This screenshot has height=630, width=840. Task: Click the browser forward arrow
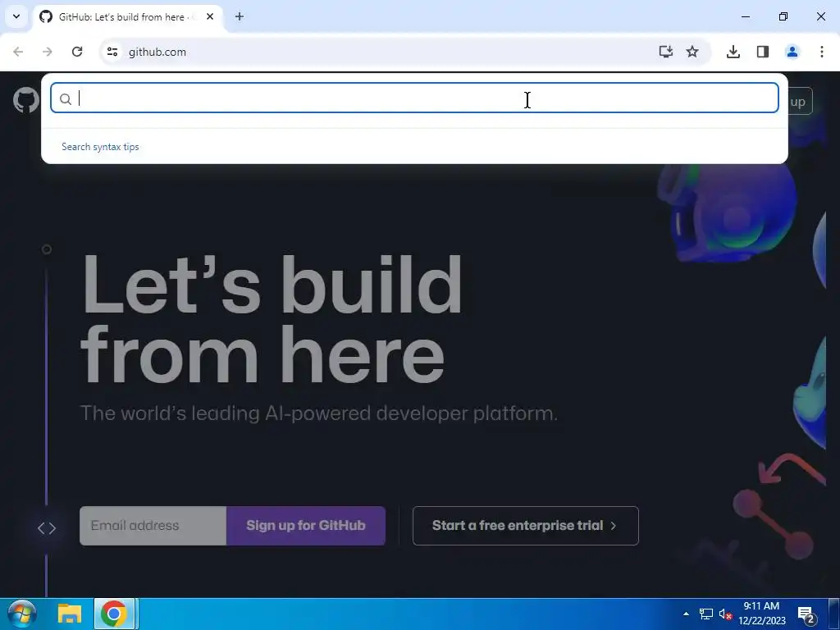pyautogui.click(x=48, y=52)
